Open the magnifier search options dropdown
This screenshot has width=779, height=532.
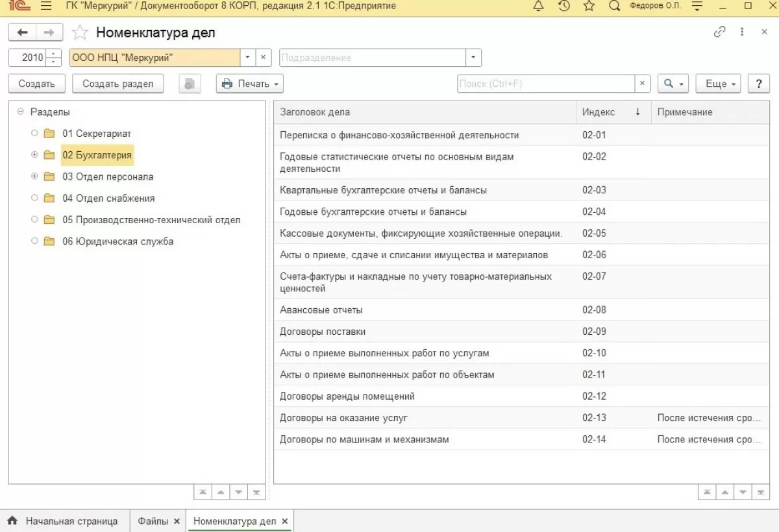(673, 84)
